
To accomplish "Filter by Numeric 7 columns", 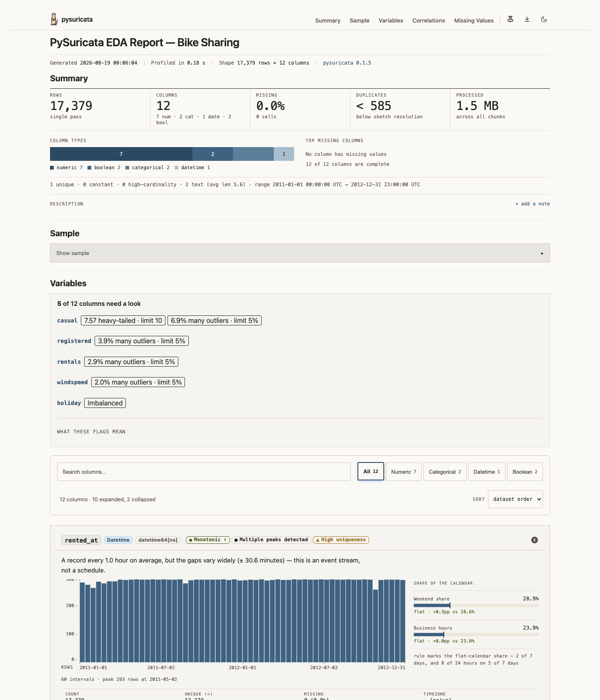I will (404, 472).
